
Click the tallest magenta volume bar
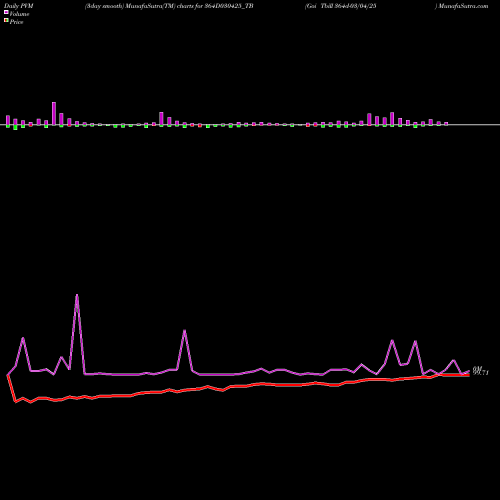click(54, 114)
